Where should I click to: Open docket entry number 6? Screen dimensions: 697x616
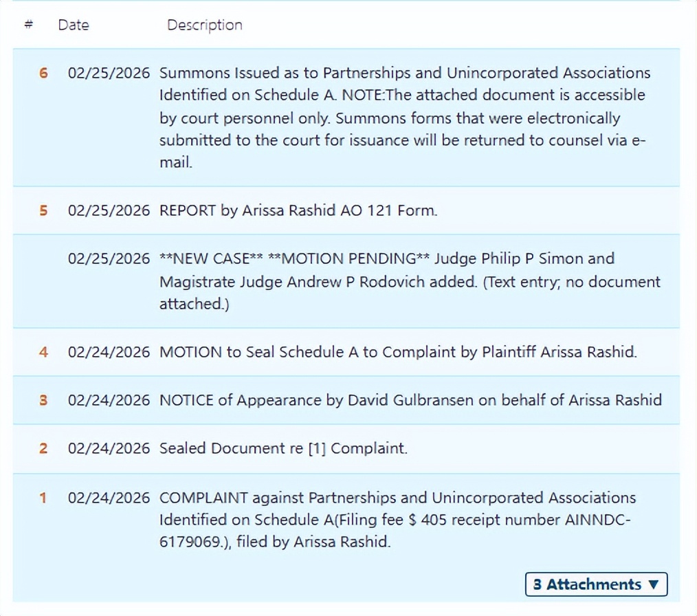(43, 73)
